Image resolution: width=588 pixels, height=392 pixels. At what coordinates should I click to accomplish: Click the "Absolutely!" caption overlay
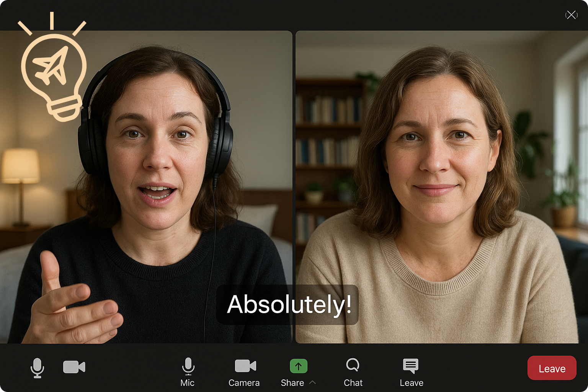(288, 305)
